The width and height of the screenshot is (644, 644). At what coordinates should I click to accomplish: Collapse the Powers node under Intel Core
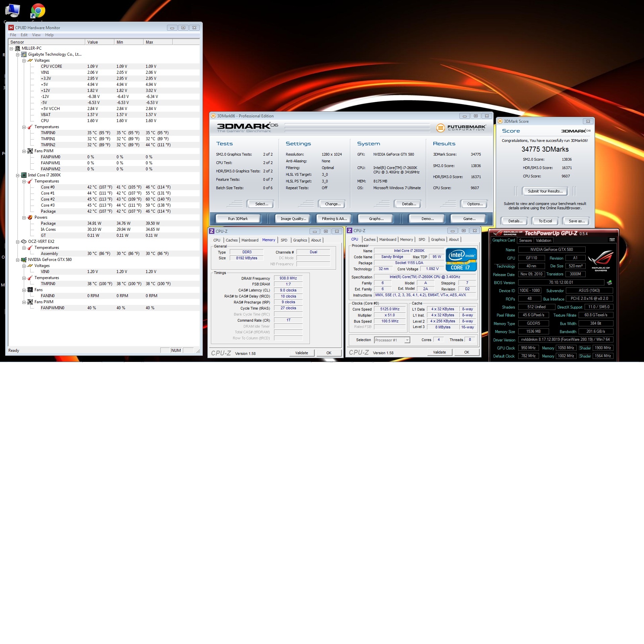pos(24,217)
